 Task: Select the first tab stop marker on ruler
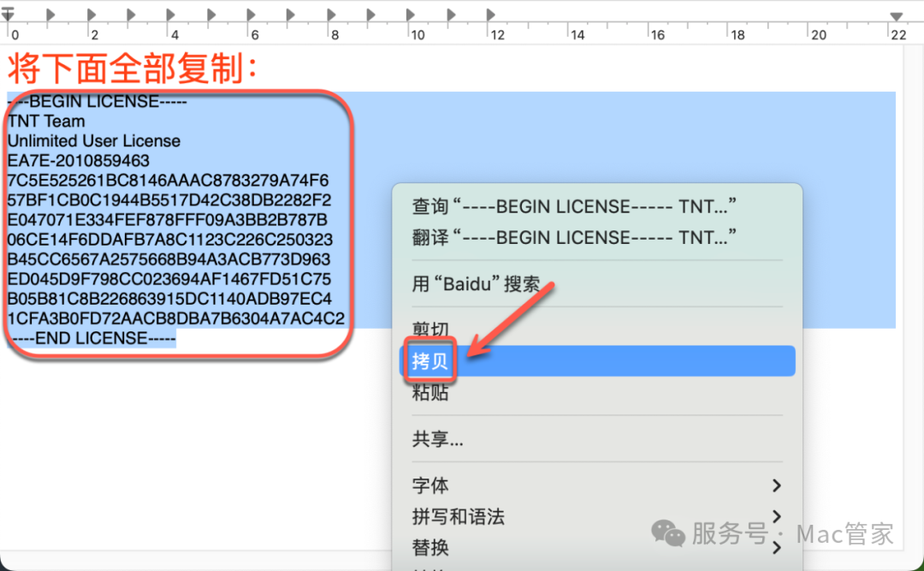[50, 15]
